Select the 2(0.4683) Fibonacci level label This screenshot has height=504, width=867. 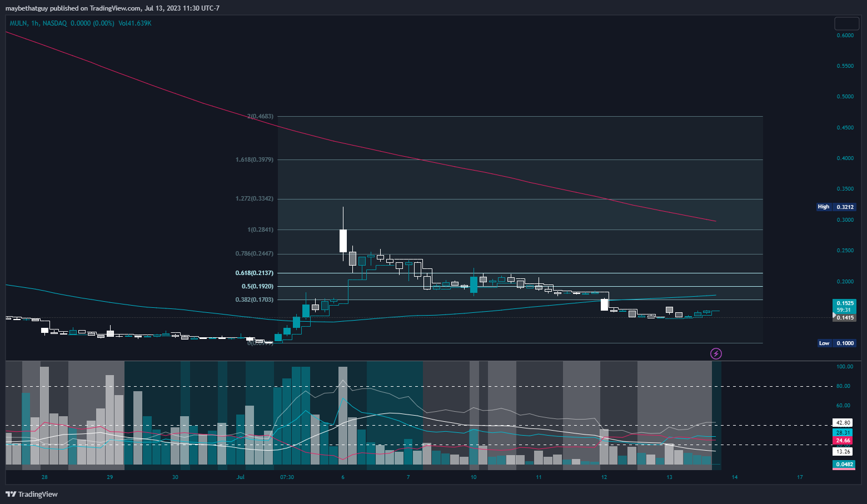pyautogui.click(x=260, y=116)
